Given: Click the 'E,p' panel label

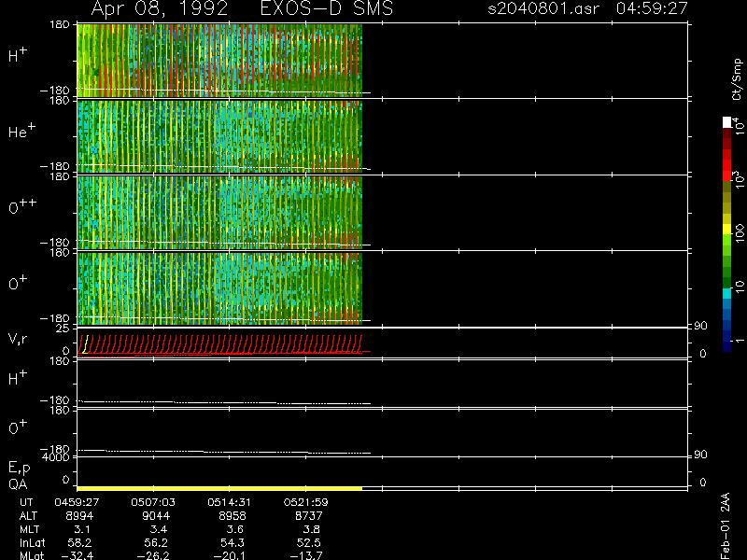Looking at the screenshot, I should [19, 469].
